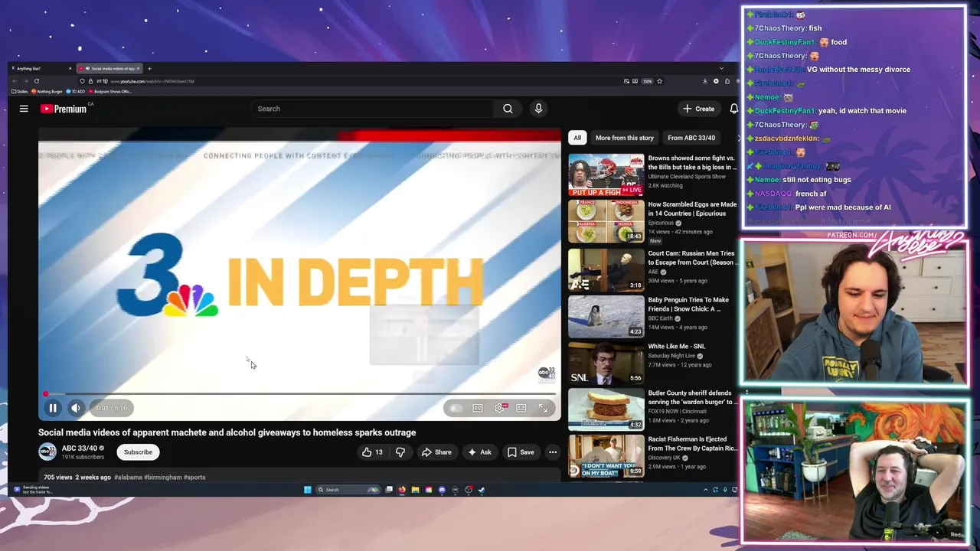Screen dimensions: 980x551
Task: Open the Court Cam Russian Man thumbnail
Action: (x=606, y=270)
